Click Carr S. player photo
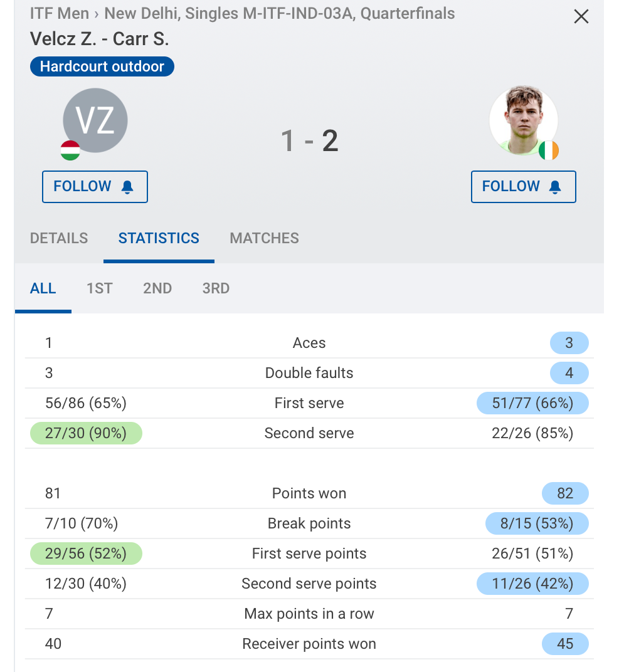Screen dimensions: 619x672 tap(523, 121)
